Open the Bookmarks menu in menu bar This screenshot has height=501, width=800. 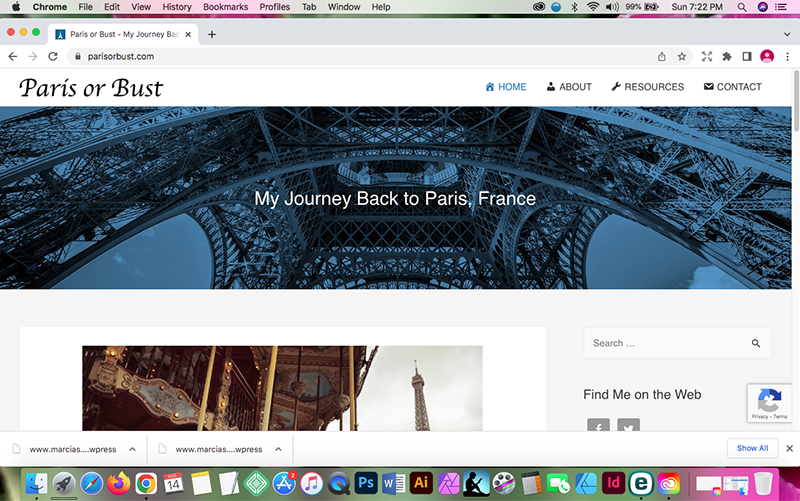(225, 7)
